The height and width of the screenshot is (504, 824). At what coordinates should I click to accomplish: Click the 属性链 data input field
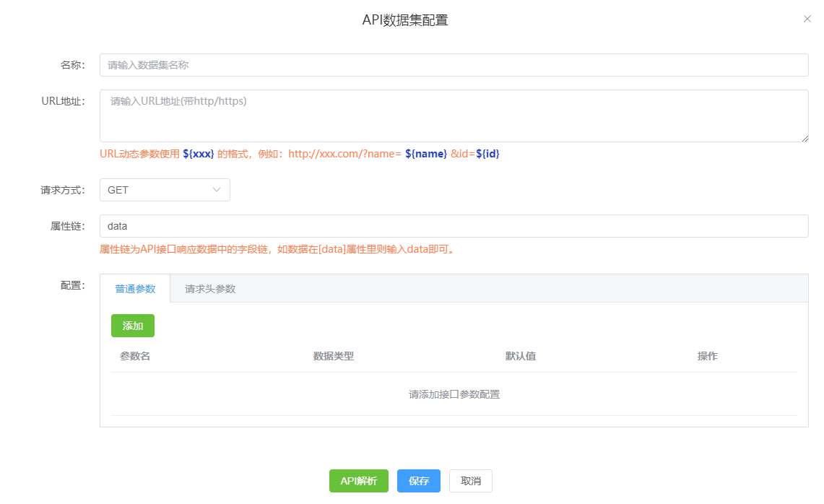[x=454, y=226]
